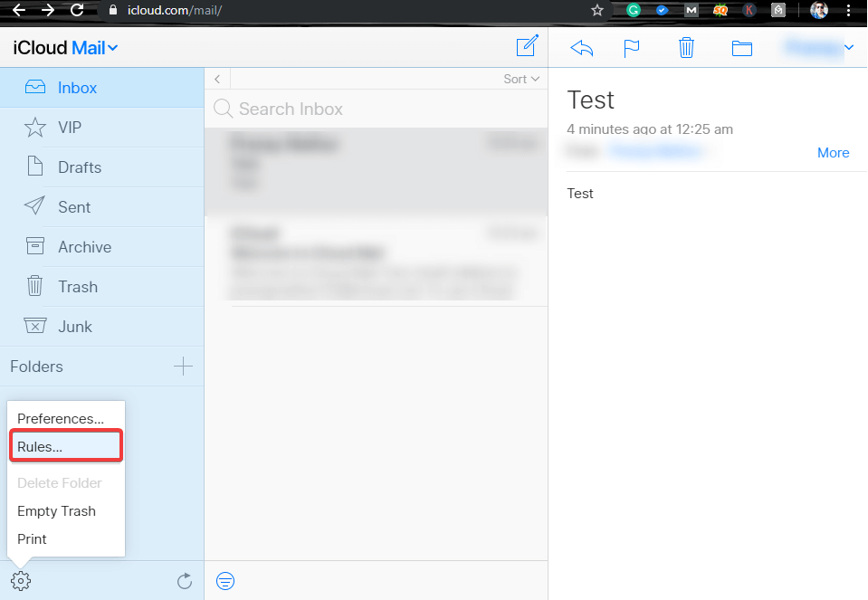Select the VIP star in the sidebar

(34, 127)
